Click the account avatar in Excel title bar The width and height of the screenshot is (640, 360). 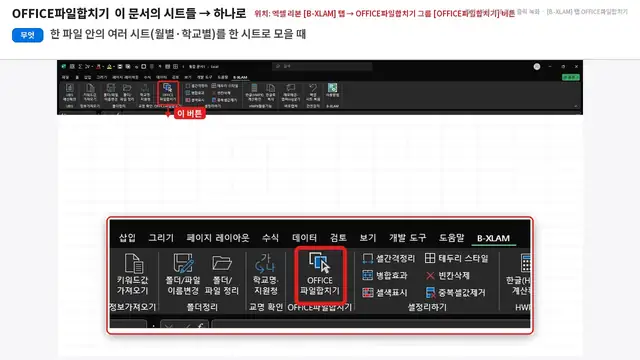pyautogui.click(x=537, y=67)
